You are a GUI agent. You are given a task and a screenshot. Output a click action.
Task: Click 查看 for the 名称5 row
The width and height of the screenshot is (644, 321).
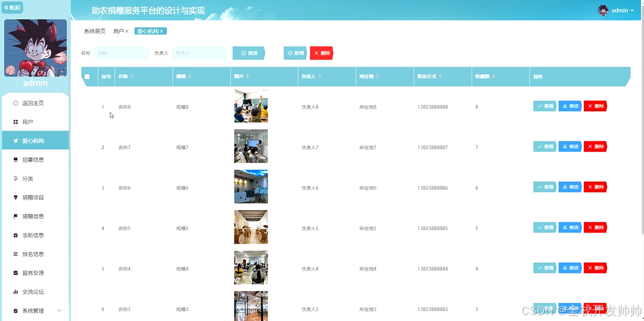click(545, 227)
